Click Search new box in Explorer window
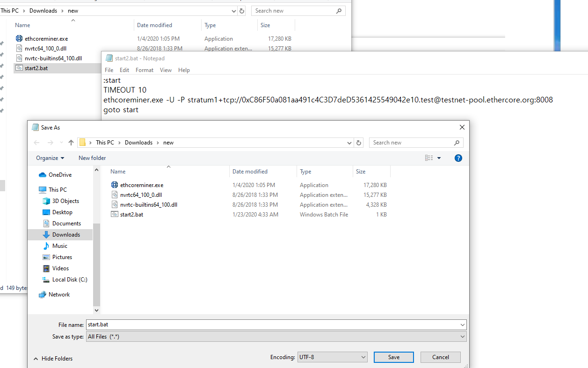Viewport: 588px width, 368px height. (298, 11)
